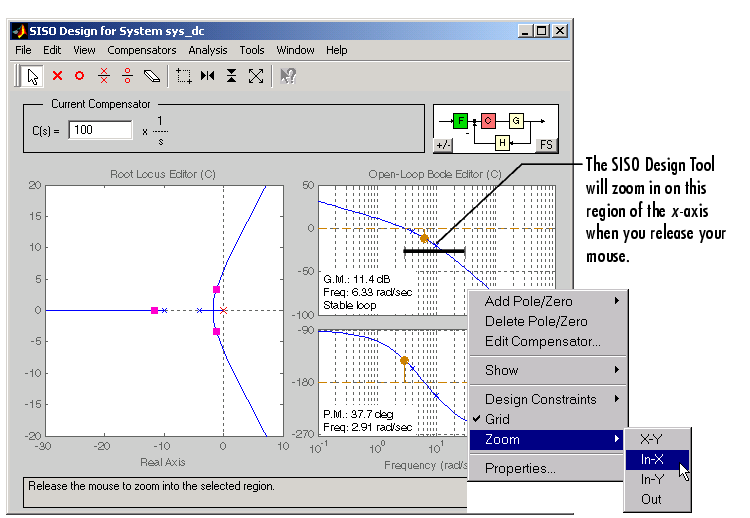The image size is (750, 518).
Task: Expand the Show submenu
Action: (548, 370)
